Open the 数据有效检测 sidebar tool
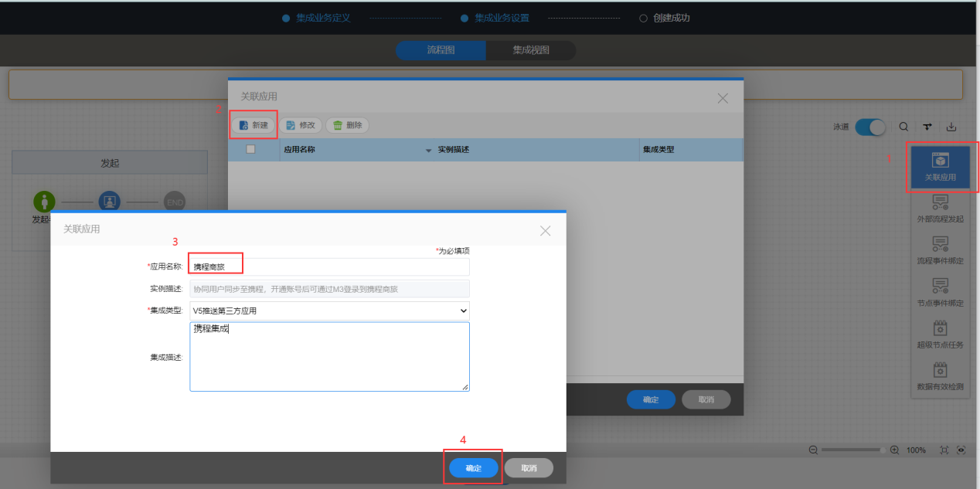Viewport: 980px width, 489px height. pyautogui.click(x=940, y=376)
